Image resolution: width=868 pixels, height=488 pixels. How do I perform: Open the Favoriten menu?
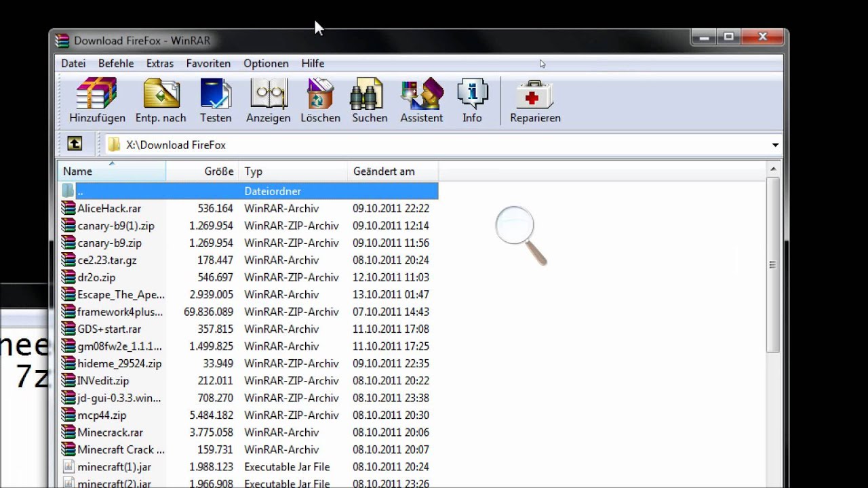(x=208, y=63)
